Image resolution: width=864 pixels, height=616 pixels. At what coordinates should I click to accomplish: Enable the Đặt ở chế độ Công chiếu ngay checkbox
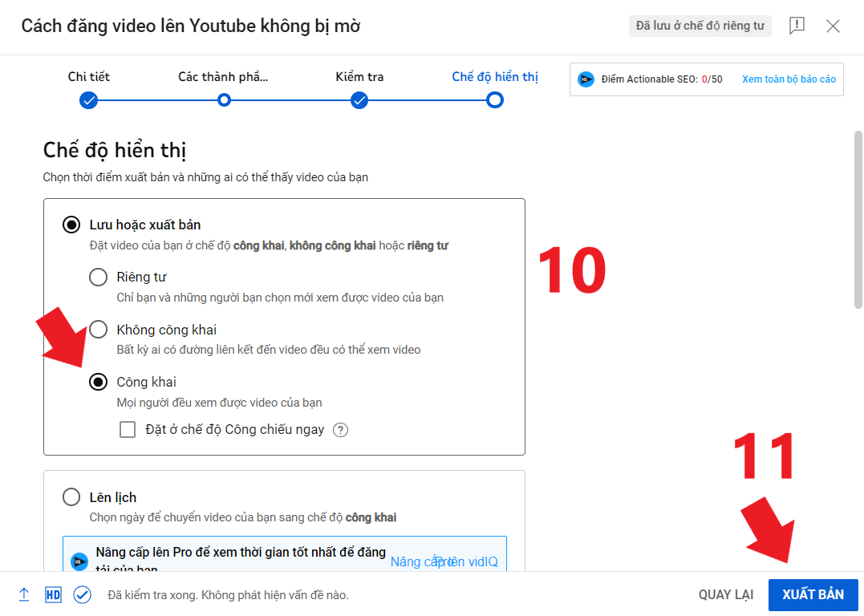pos(128,430)
